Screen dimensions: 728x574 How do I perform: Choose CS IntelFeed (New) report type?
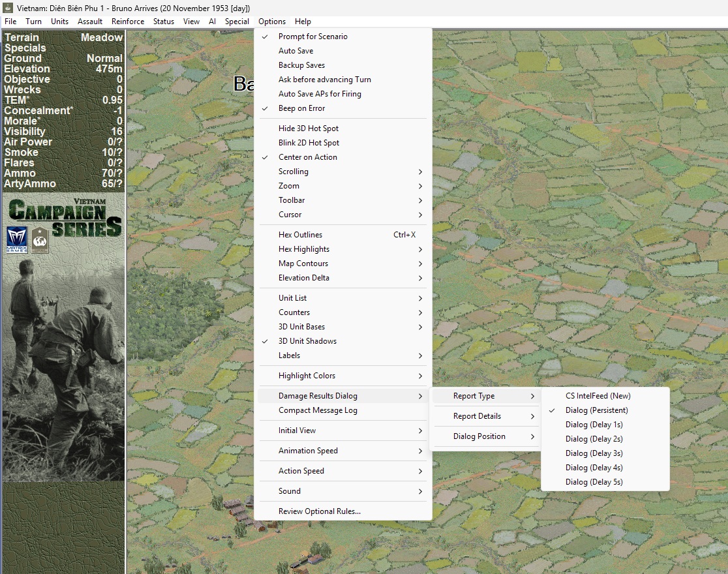tap(598, 396)
